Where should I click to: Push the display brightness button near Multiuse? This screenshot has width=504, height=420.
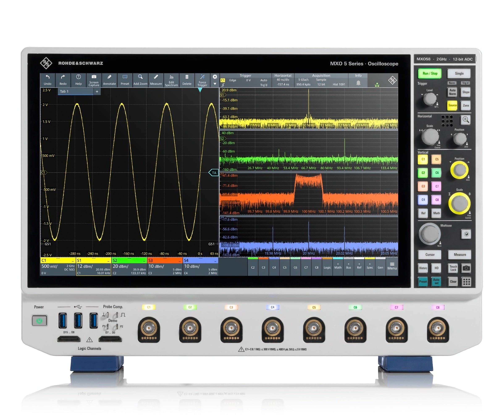pyautogui.click(x=466, y=234)
